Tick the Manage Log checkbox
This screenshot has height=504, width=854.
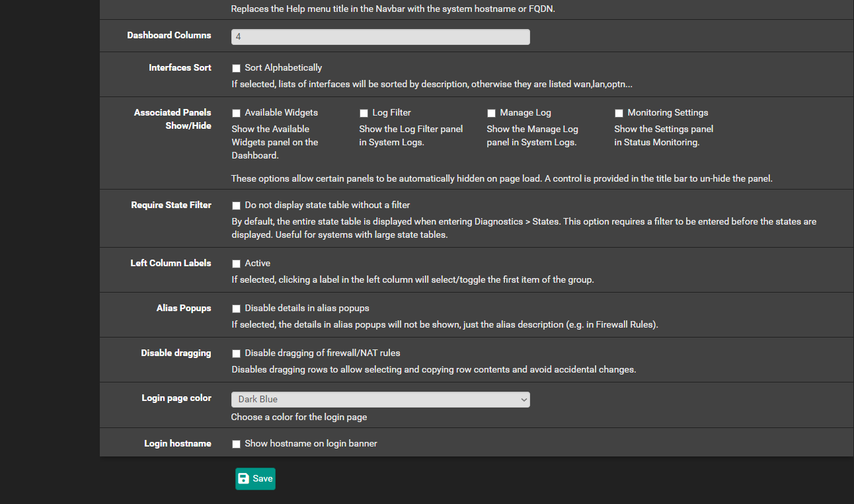(491, 113)
